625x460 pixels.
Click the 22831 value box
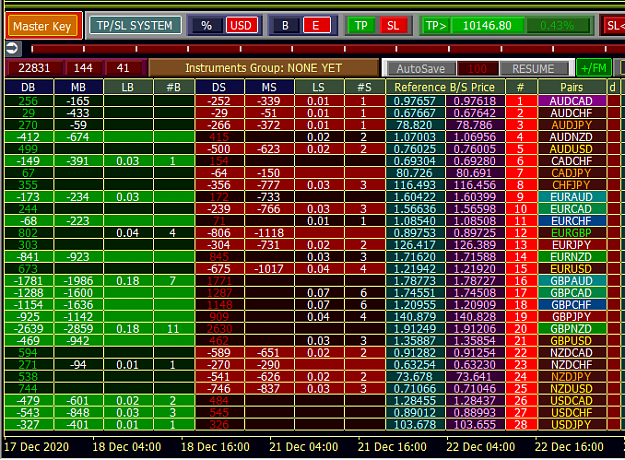click(34, 68)
